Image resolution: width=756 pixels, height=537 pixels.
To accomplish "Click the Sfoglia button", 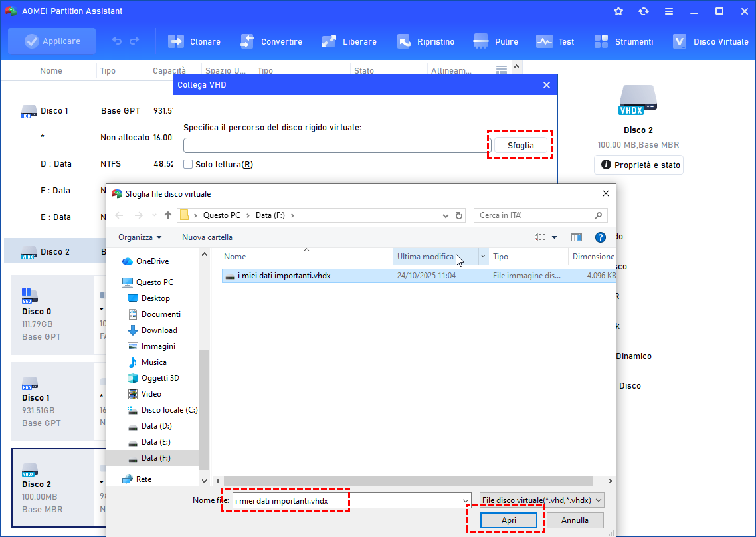I will (x=520, y=145).
